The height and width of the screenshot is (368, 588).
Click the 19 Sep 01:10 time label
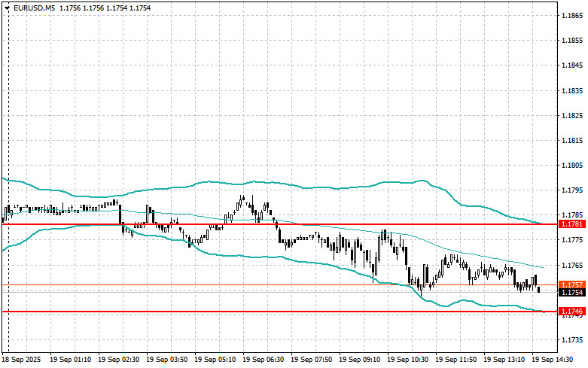tap(70, 360)
